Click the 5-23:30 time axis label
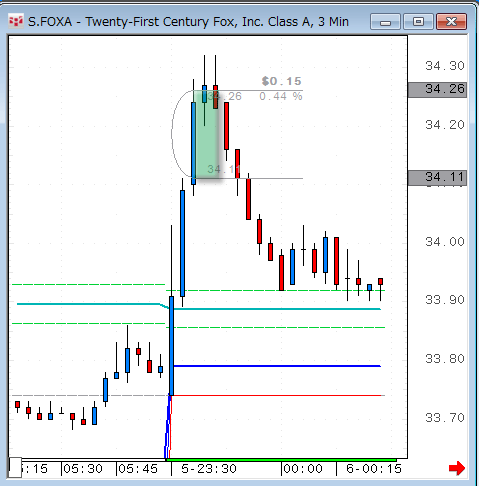 209,469
